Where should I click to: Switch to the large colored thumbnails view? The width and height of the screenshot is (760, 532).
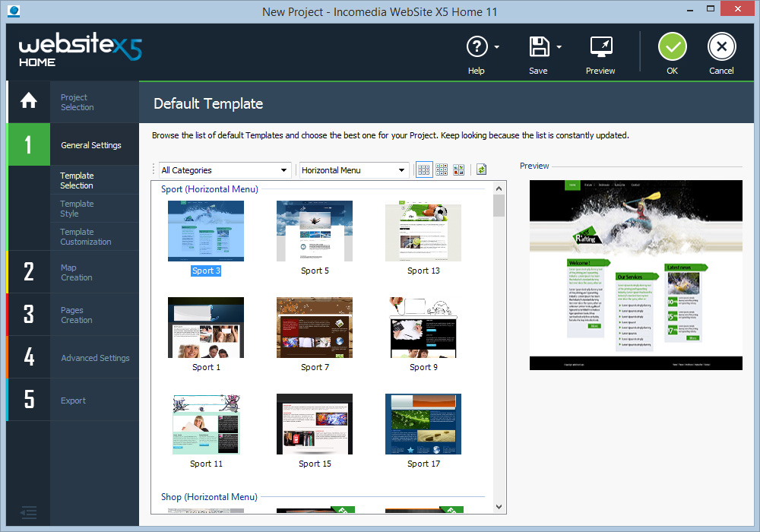point(458,169)
